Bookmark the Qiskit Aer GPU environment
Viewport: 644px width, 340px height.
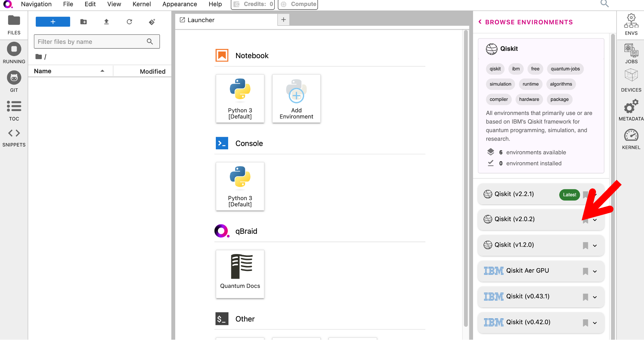(585, 271)
